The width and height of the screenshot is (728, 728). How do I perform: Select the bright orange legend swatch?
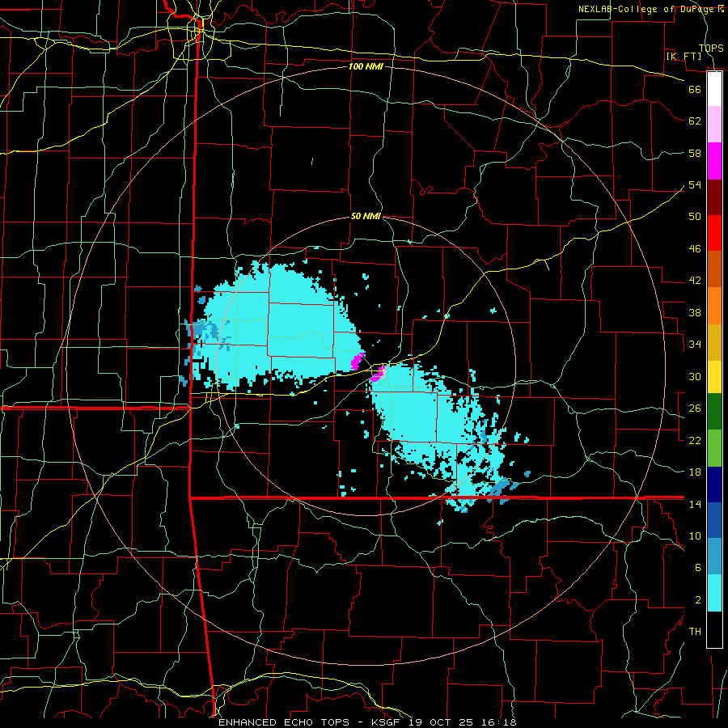[x=714, y=305]
